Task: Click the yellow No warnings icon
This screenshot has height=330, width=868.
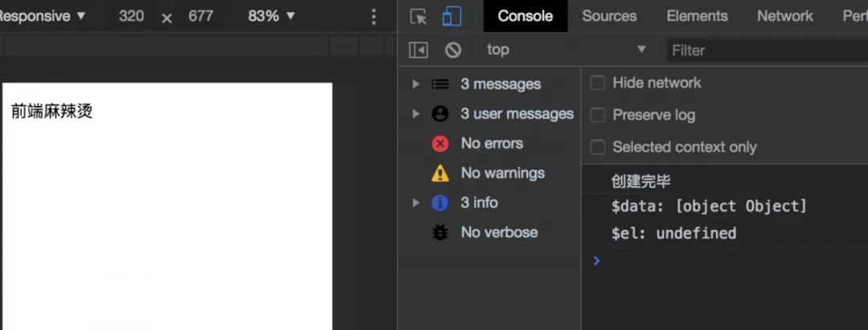Action: 440,173
